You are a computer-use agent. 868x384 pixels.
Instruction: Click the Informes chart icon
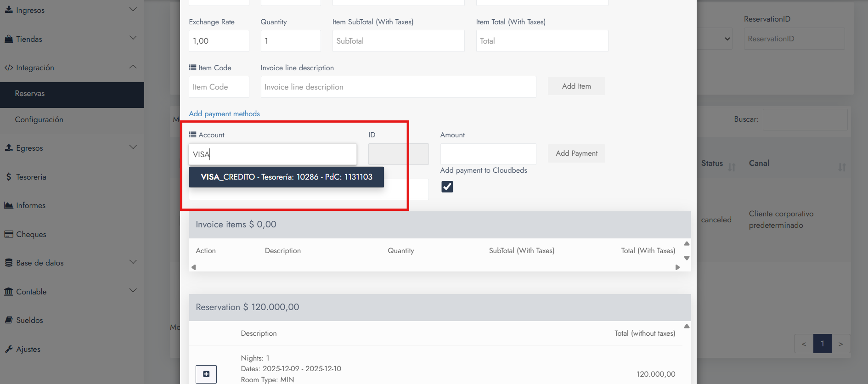tap(9, 205)
